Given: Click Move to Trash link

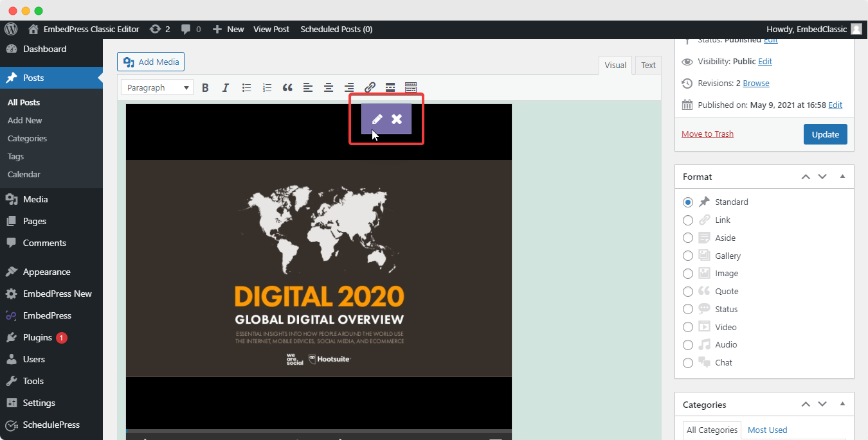Looking at the screenshot, I should tap(707, 134).
